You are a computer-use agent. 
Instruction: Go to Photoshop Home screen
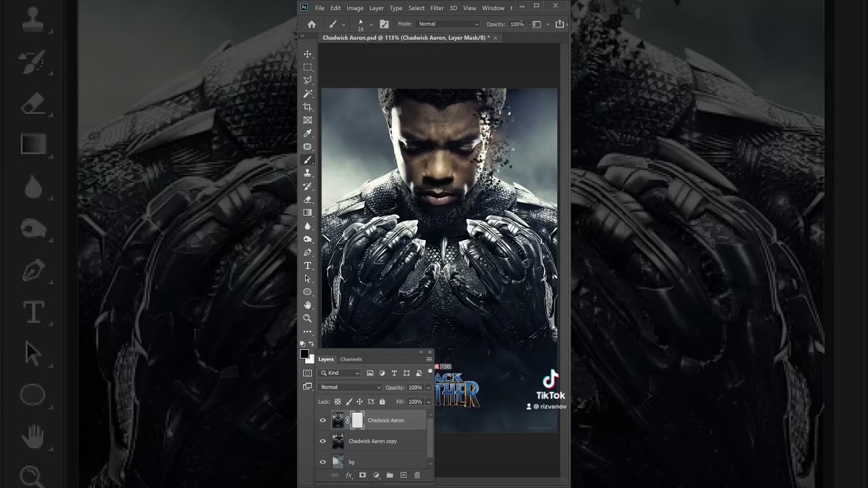311,24
